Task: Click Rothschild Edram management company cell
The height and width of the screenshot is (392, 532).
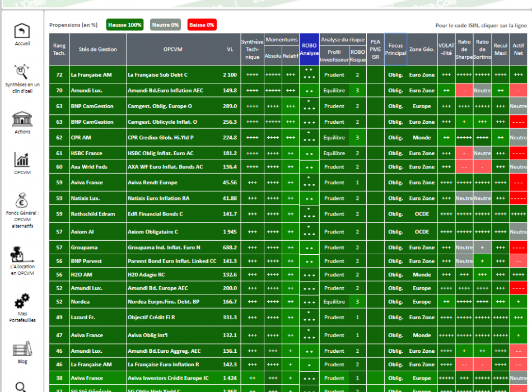Action: [97, 214]
